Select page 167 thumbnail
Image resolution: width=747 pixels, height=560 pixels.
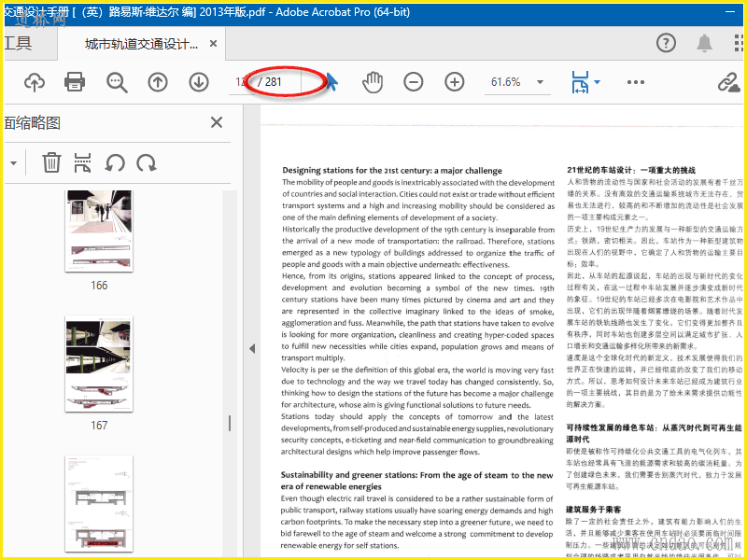coord(99,364)
